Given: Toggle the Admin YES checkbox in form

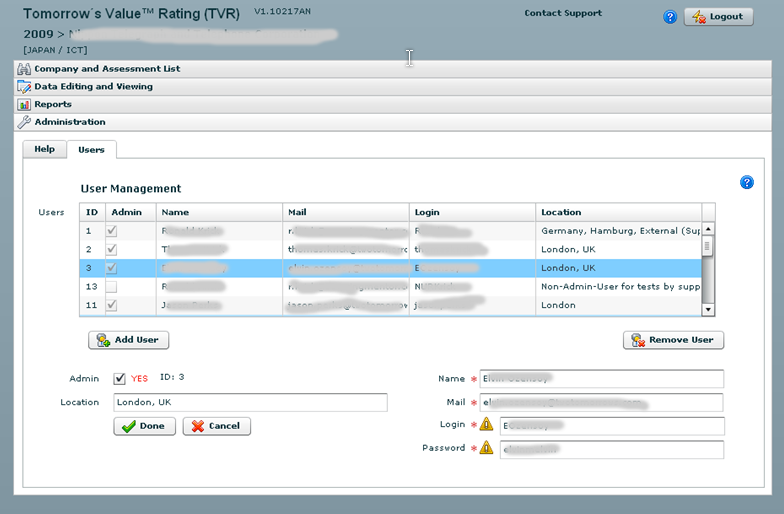Looking at the screenshot, I should pos(120,379).
